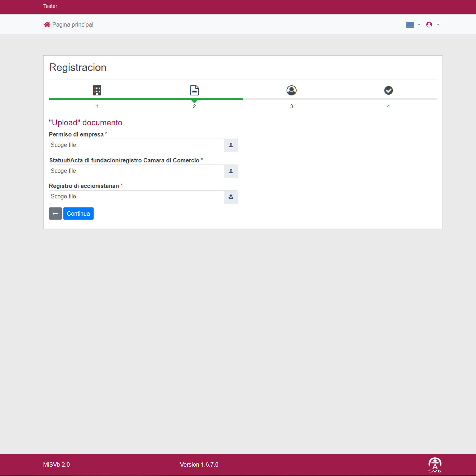The height and width of the screenshot is (476, 476).
Task: Click step 4 checkmark icon
Action: [389, 90]
